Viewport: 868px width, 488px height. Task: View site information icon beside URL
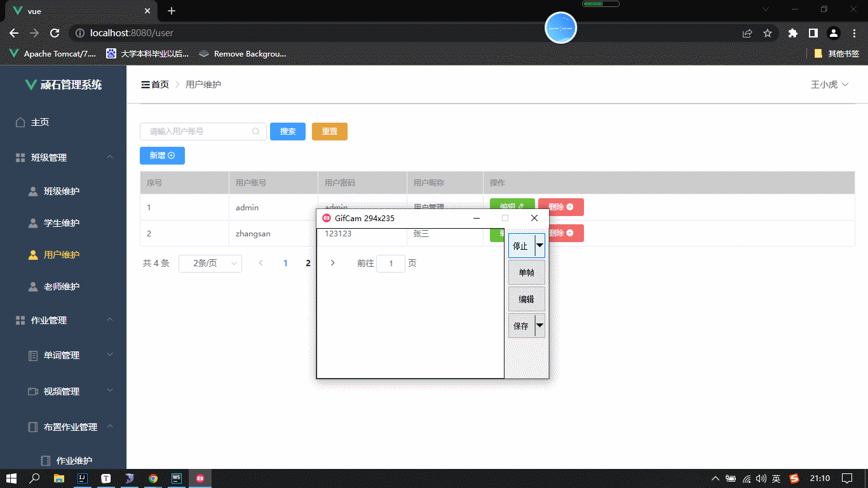pos(80,33)
